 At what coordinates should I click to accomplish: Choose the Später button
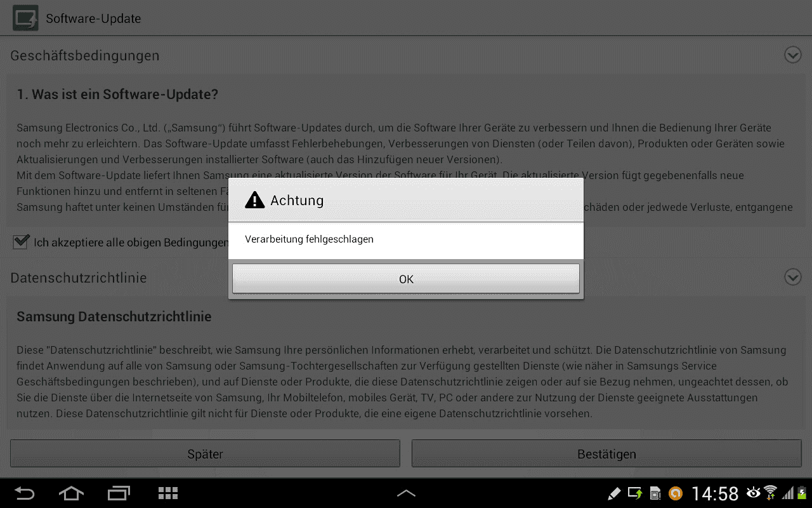tap(205, 454)
